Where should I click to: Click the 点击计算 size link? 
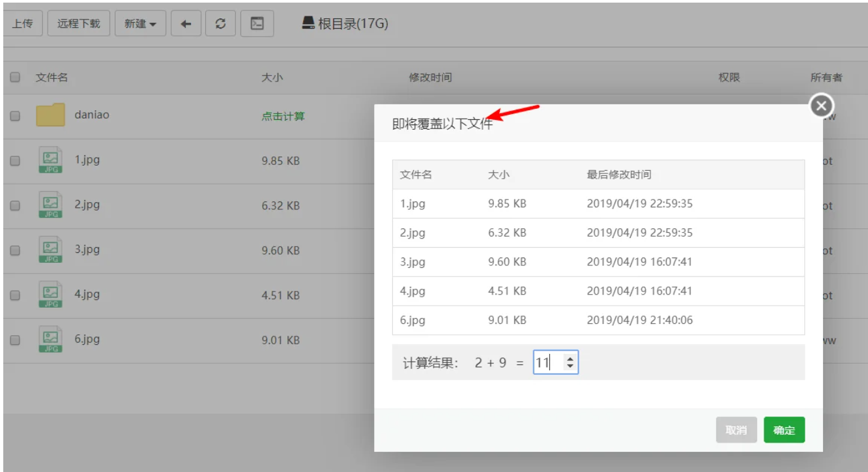[x=283, y=116]
